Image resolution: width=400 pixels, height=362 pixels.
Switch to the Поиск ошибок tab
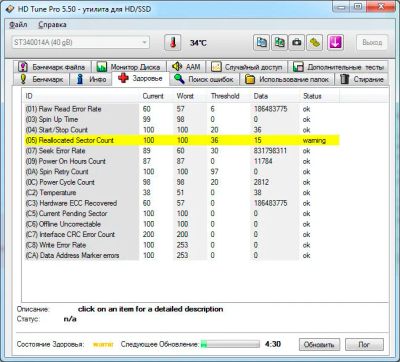(x=204, y=79)
